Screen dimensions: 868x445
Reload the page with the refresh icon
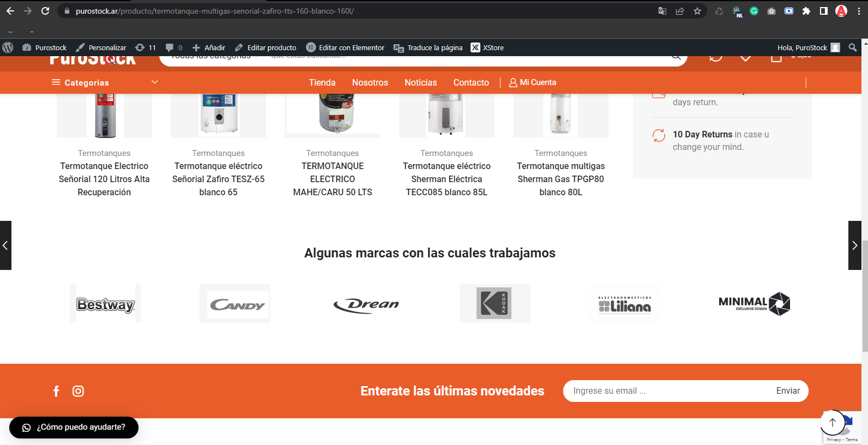point(45,11)
